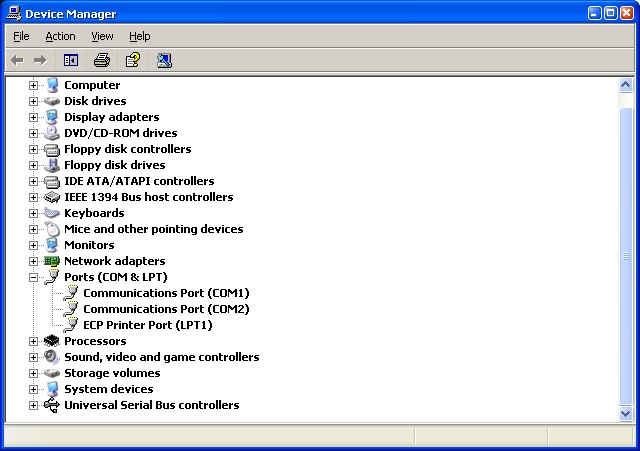Open the File menu
The height and width of the screenshot is (451, 640).
pos(21,36)
